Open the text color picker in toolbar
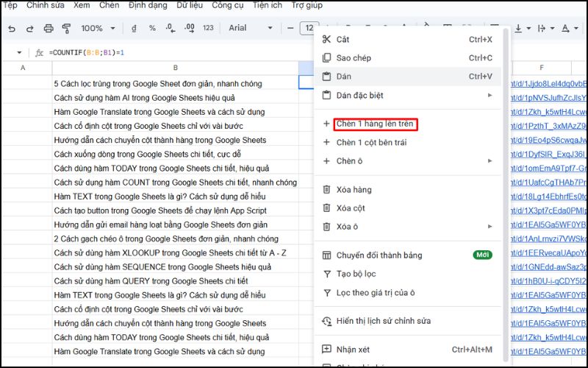The height and width of the screenshot is (368, 588). [566, 29]
